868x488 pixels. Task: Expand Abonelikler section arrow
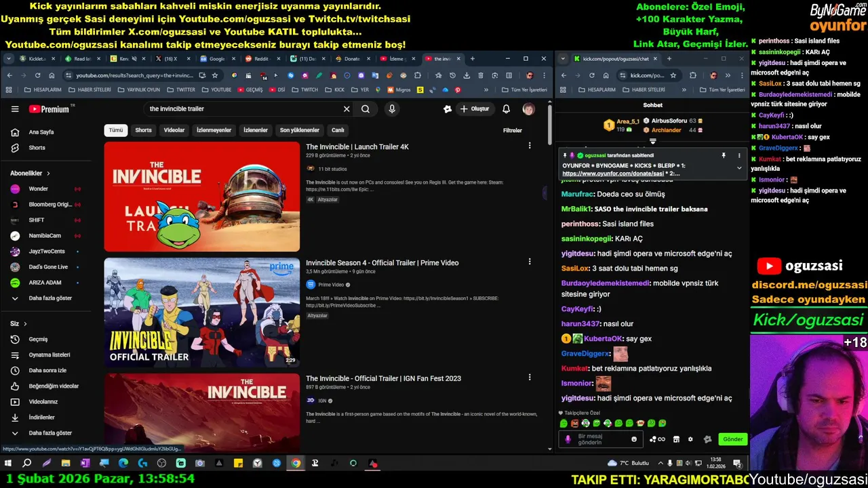point(48,174)
